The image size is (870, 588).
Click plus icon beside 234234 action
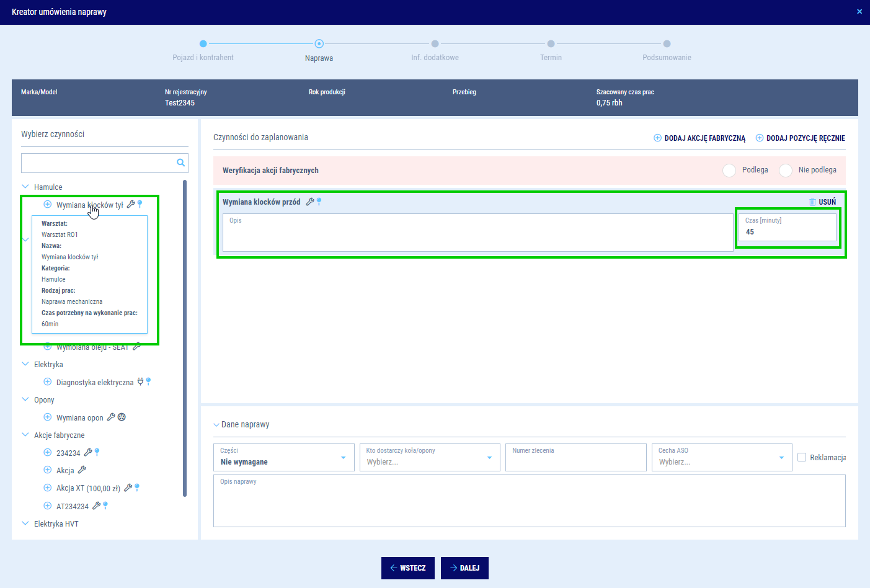tap(47, 453)
